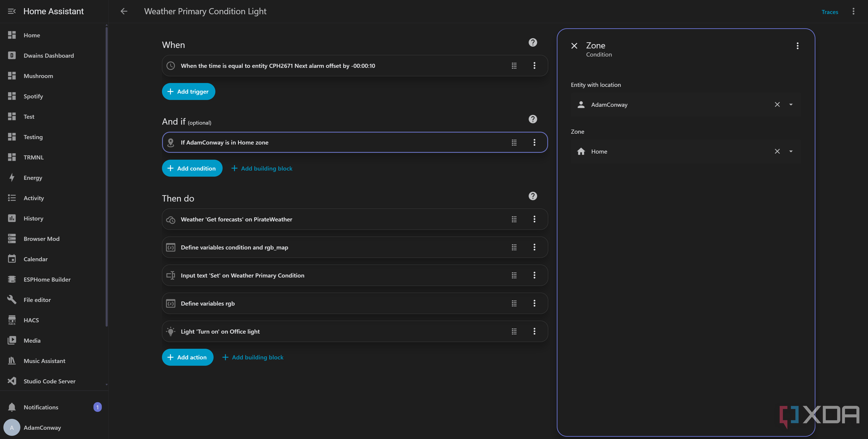Close the Zone condition panel
The height and width of the screenshot is (439, 868).
click(x=574, y=45)
